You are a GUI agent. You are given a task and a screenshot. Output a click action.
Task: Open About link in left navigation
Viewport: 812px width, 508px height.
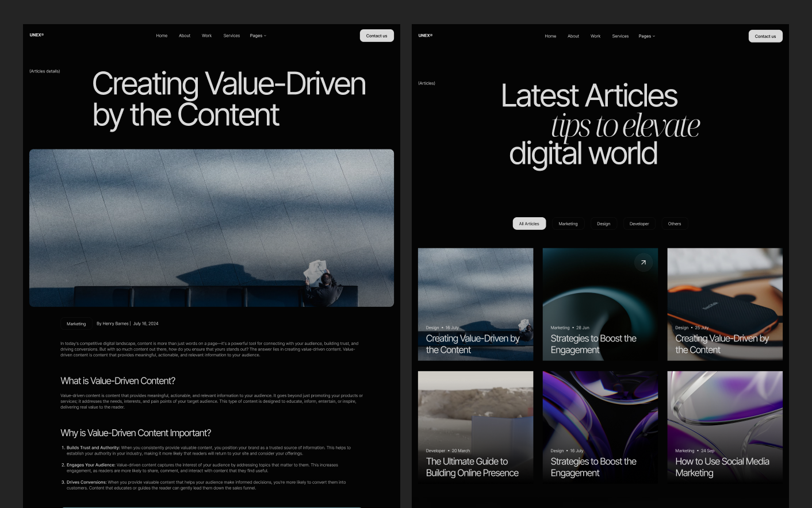(x=185, y=36)
